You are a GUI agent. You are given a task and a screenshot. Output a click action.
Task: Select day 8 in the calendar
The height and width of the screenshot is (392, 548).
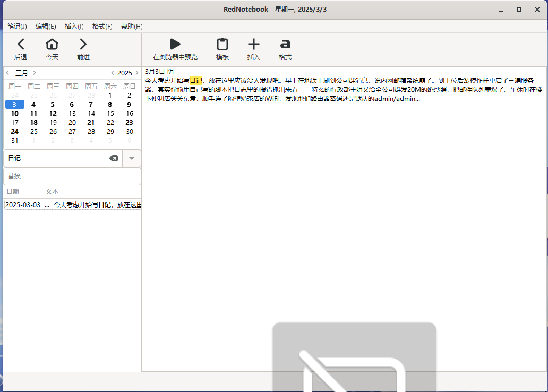[x=110, y=104]
